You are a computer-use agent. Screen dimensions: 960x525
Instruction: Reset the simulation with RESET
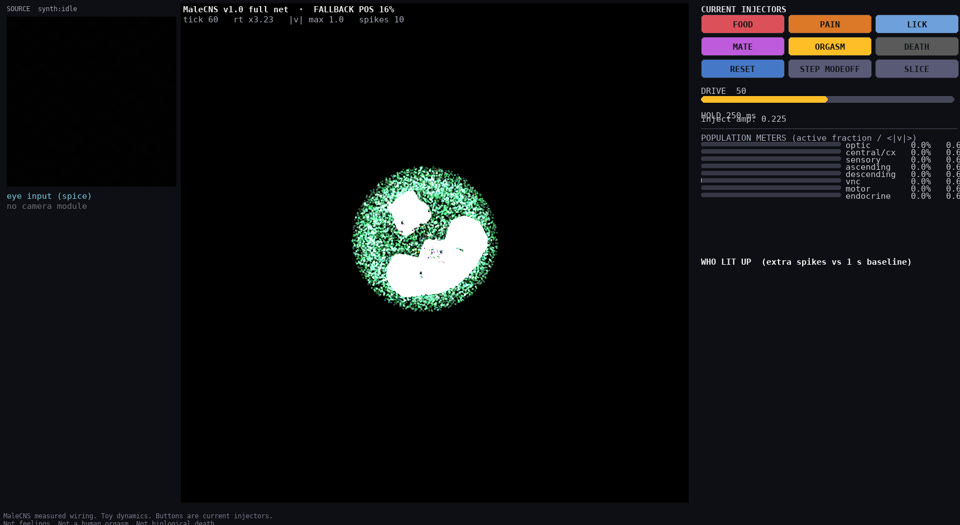[742, 69]
